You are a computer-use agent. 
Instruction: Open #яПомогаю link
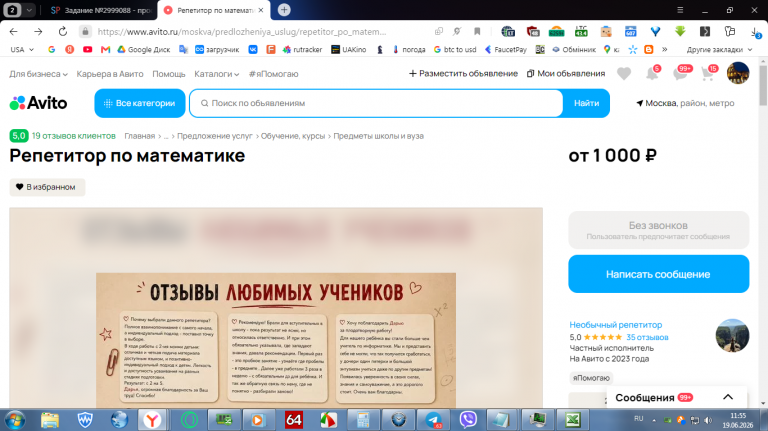[273, 74]
